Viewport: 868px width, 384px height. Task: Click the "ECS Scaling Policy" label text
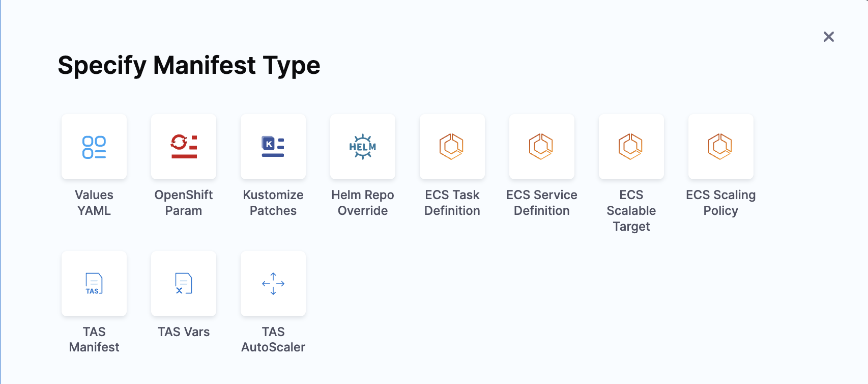721,203
